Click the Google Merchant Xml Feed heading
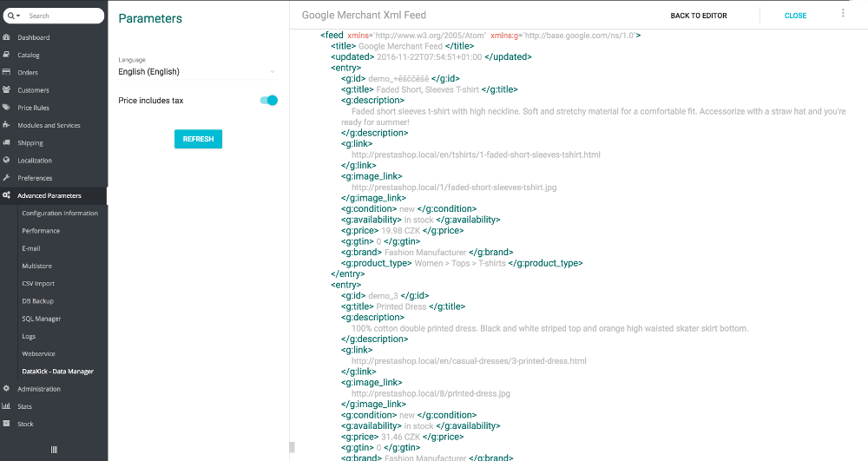 [364, 15]
